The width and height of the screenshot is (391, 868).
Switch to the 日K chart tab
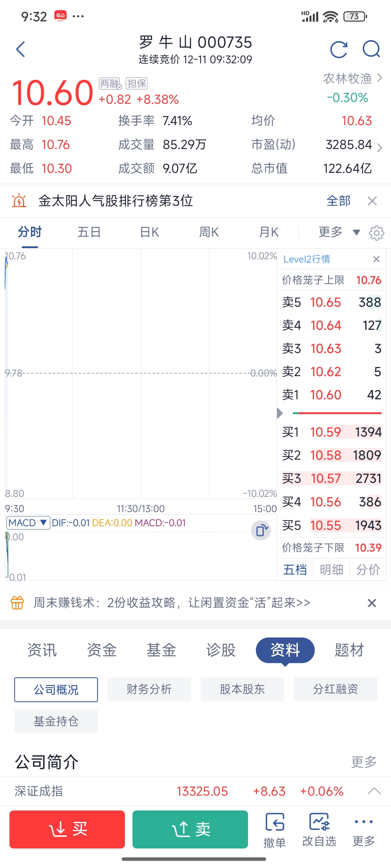pyautogui.click(x=150, y=232)
